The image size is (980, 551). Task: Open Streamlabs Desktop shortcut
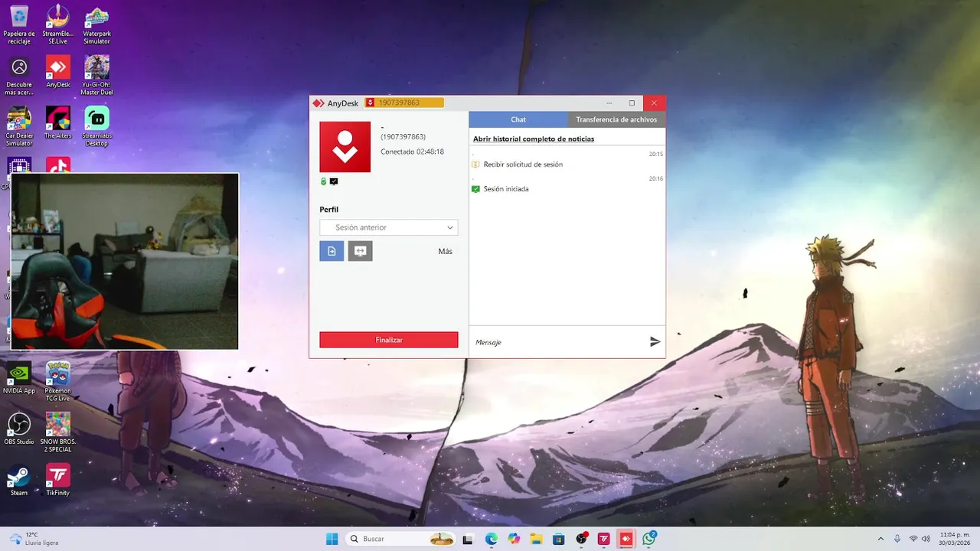pyautogui.click(x=96, y=127)
